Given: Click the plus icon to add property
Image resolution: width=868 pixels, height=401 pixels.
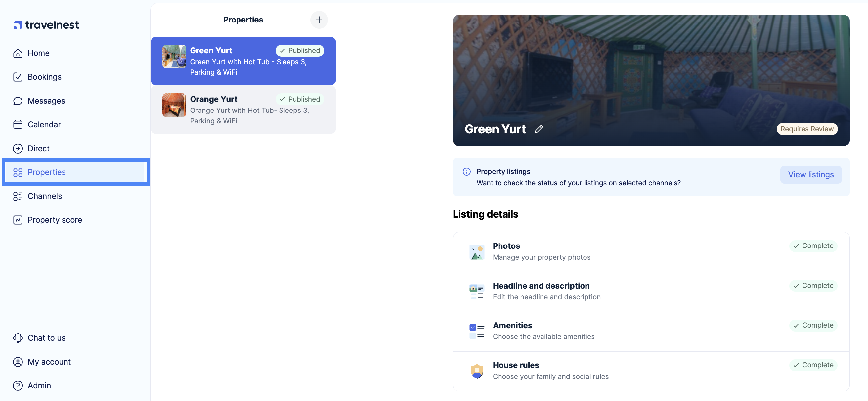Looking at the screenshot, I should pyautogui.click(x=319, y=20).
